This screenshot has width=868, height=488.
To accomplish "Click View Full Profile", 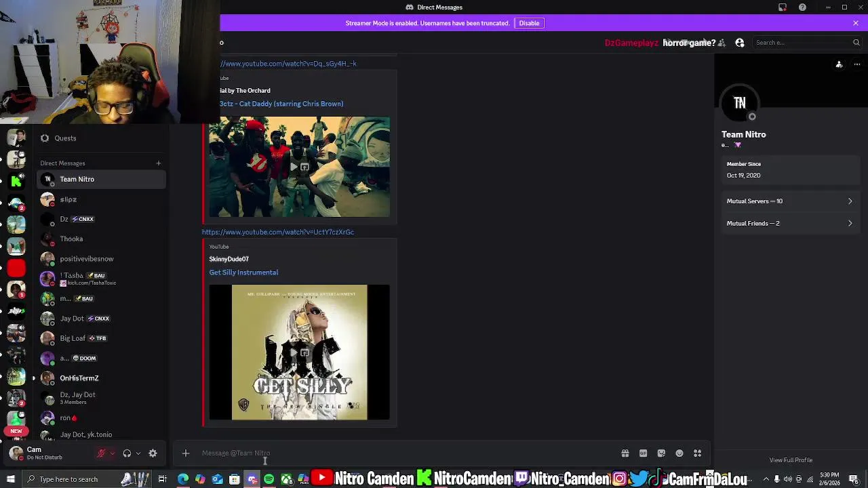I will tap(791, 460).
